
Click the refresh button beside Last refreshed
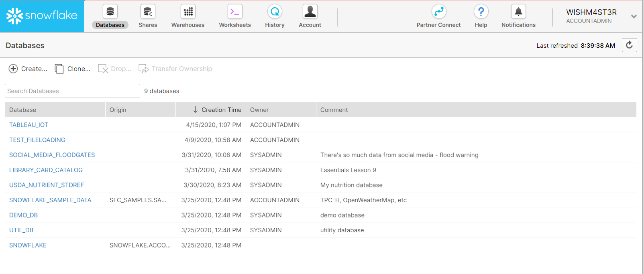coord(629,45)
